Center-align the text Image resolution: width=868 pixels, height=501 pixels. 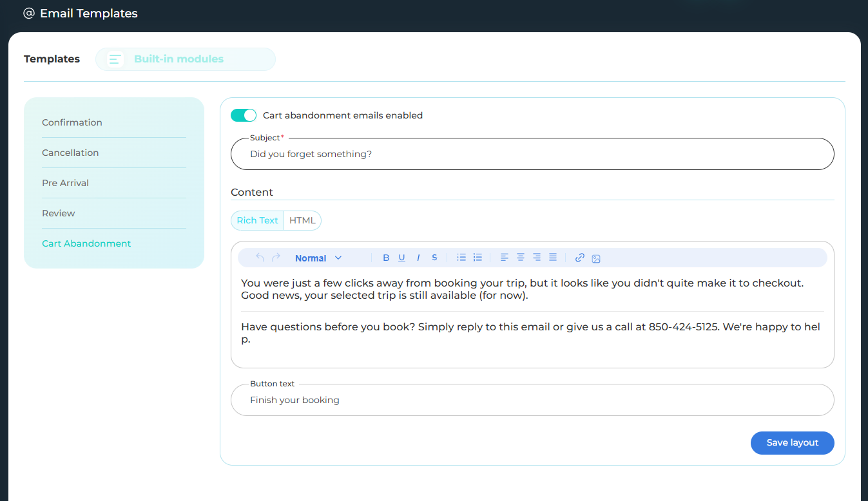521,258
